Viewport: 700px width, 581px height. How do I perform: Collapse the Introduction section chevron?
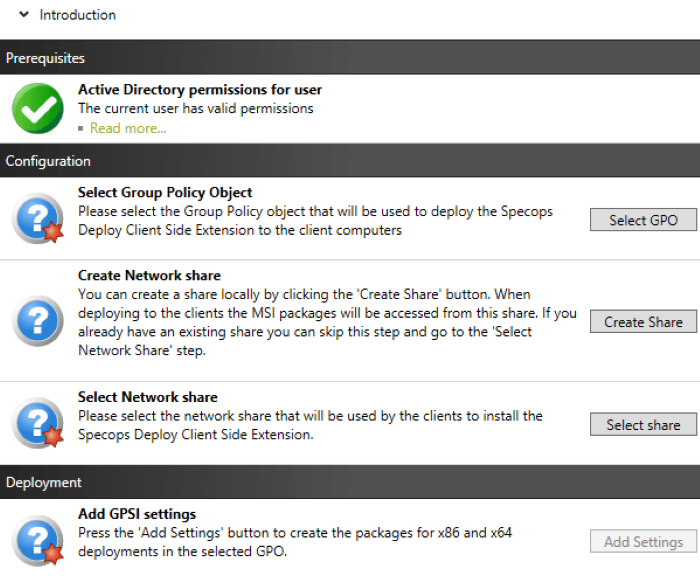(24, 15)
